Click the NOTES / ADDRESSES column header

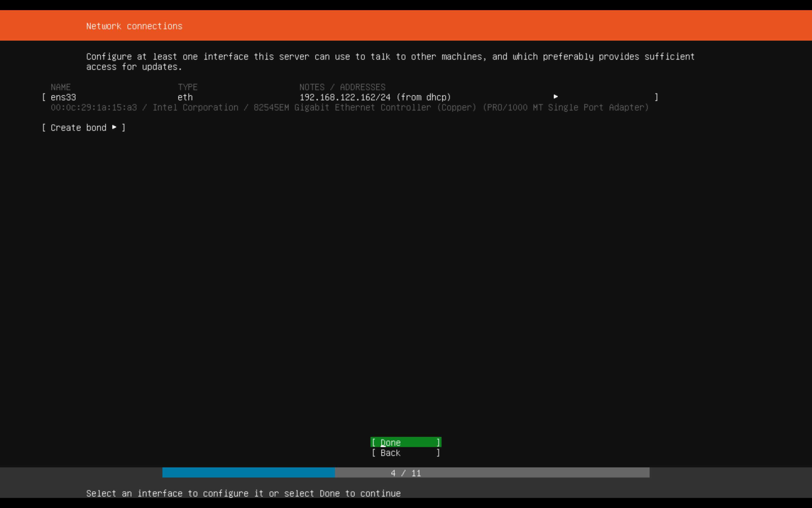pyautogui.click(x=342, y=87)
